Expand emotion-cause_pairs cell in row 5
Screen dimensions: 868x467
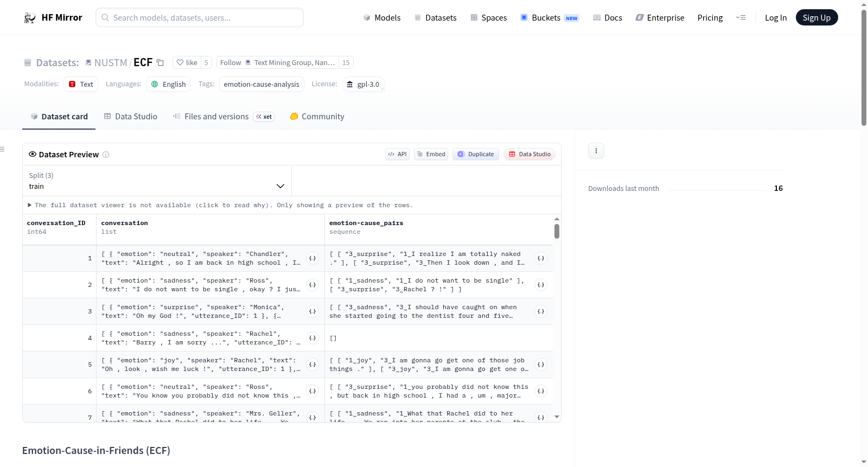click(541, 364)
